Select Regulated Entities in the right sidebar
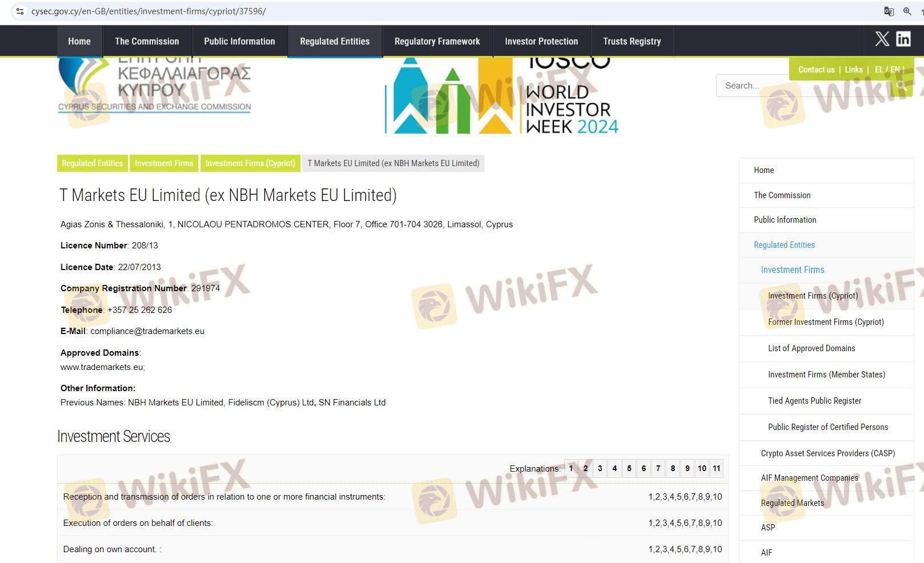 (x=826, y=245)
